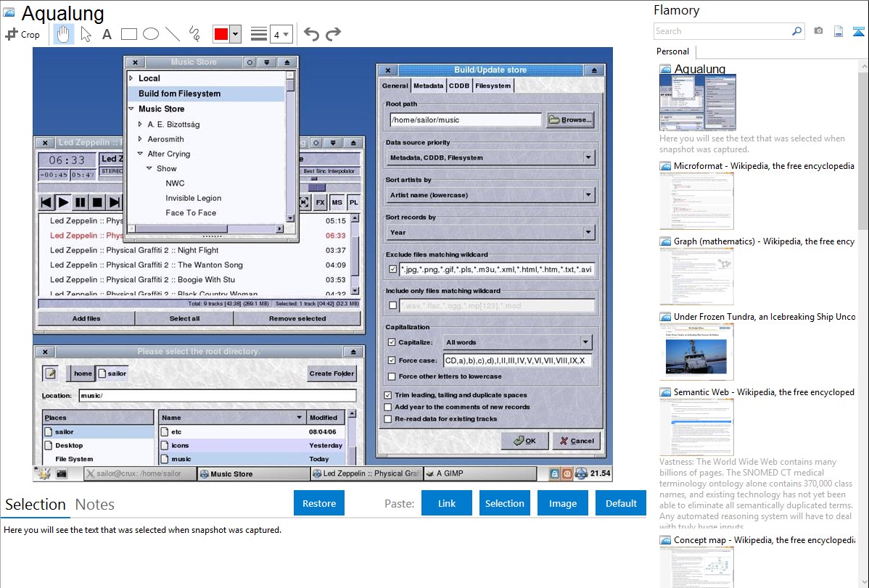Open the Personal tab

672,51
